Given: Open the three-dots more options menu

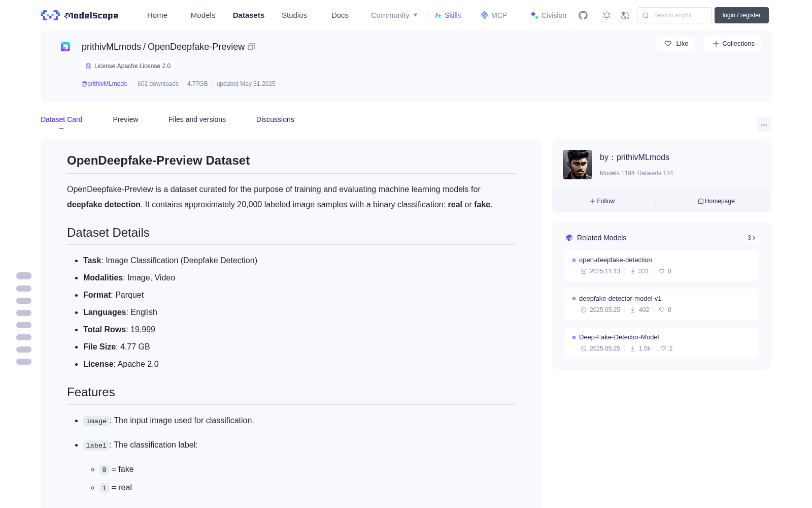Looking at the screenshot, I should (764, 124).
